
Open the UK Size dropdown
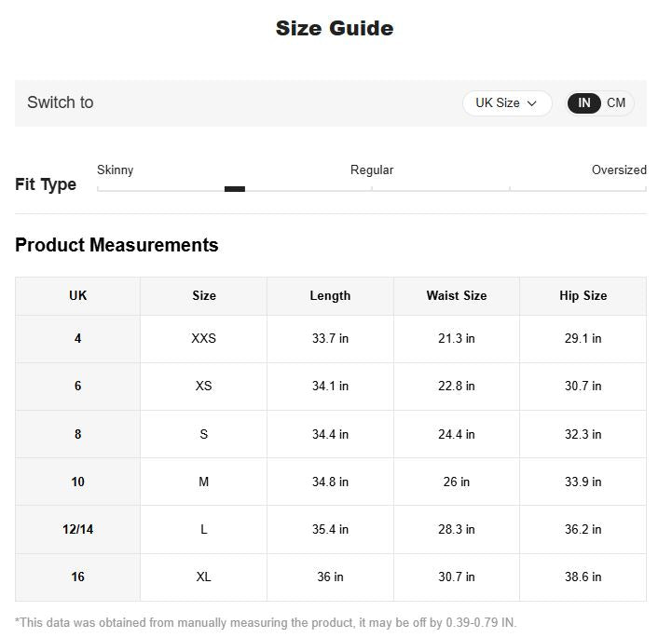506,103
